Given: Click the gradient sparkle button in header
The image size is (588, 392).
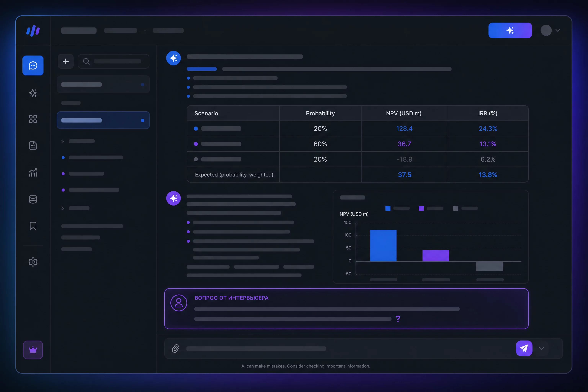Looking at the screenshot, I should click(510, 30).
